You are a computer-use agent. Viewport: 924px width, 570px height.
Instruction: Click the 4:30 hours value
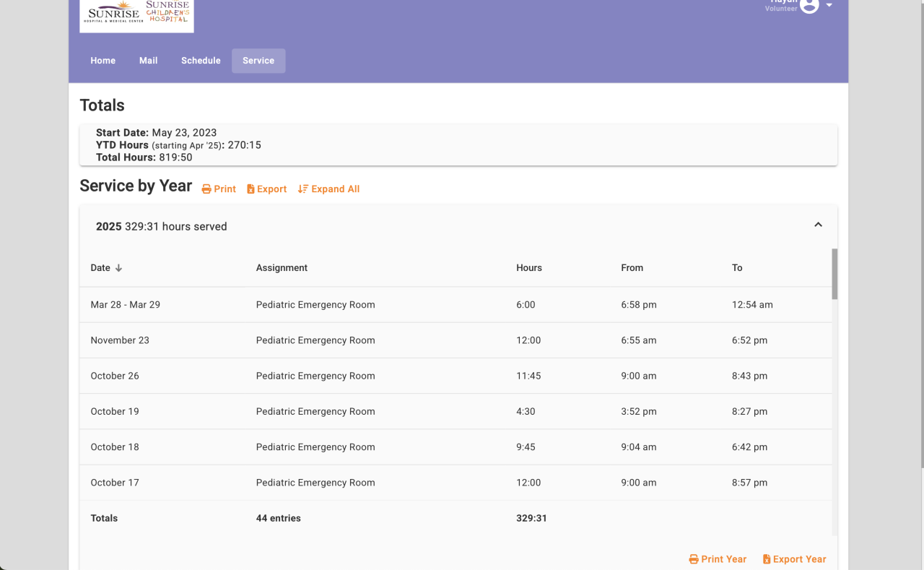click(526, 412)
